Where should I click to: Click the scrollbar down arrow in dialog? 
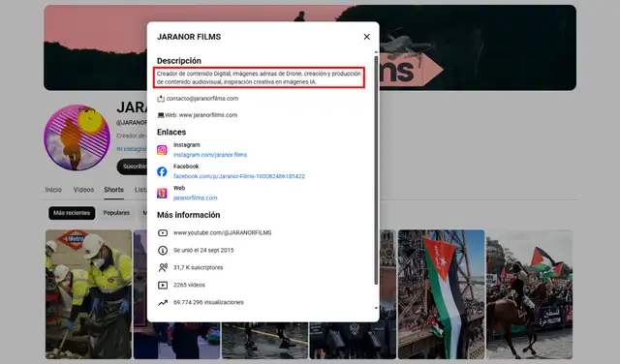(x=376, y=308)
